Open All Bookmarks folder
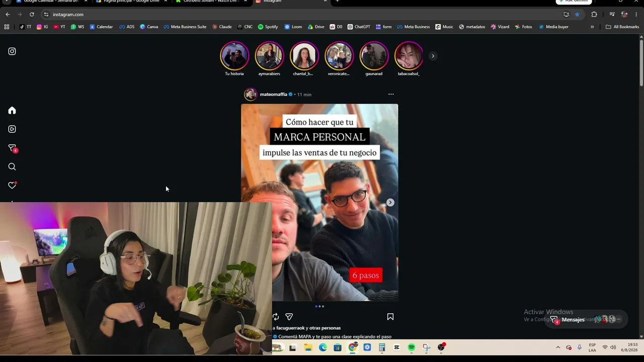The height and width of the screenshot is (362, 644). click(622, 27)
